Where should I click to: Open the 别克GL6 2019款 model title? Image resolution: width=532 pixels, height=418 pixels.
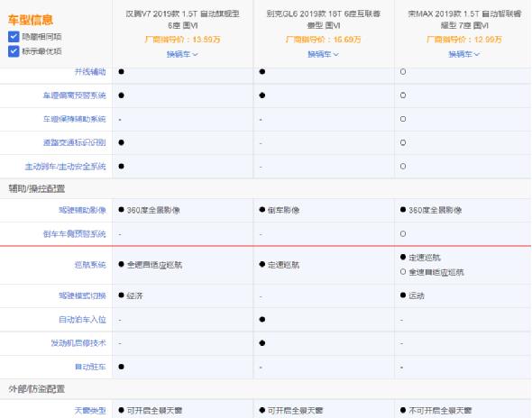(324, 19)
